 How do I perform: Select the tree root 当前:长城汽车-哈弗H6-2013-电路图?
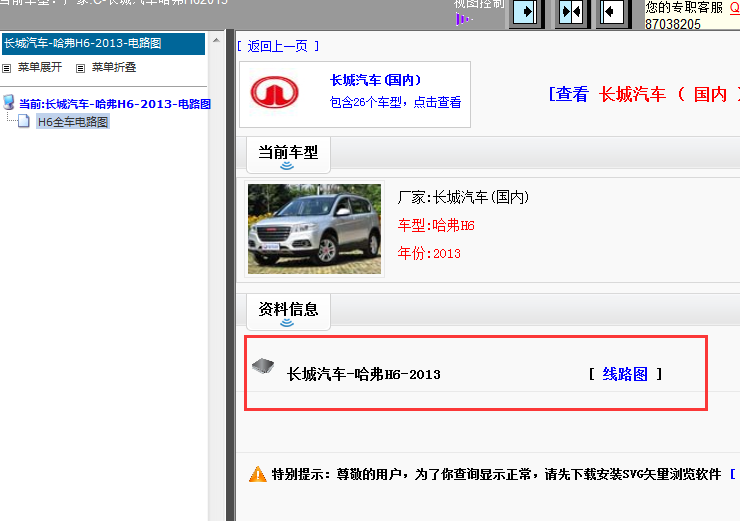click(115, 104)
